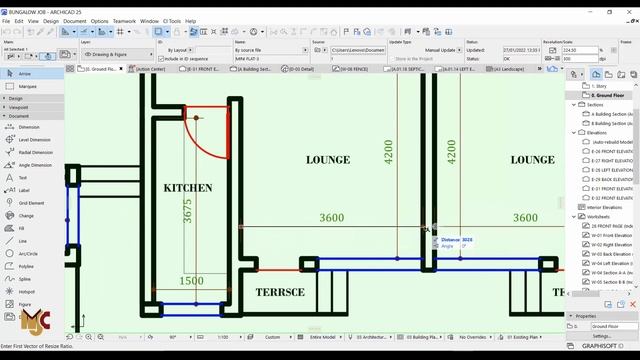Collapse the Worksheets folder in Navigator
The image size is (640, 360).
574,217
